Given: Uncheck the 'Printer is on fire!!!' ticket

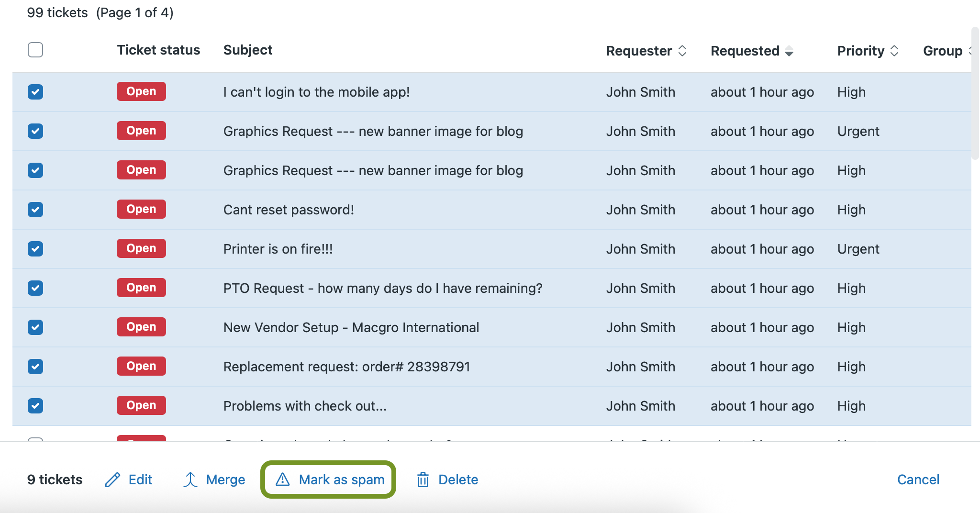Looking at the screenshot, I should coord(35,249).
